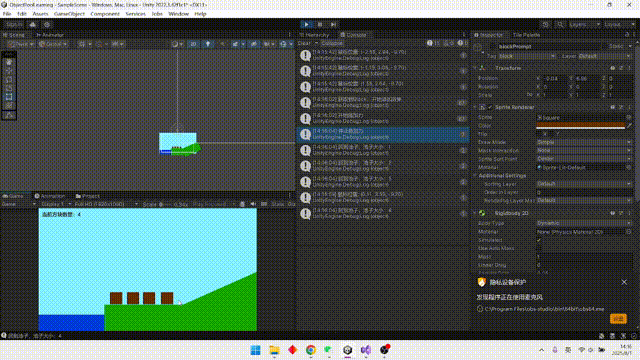The width and height of the screenshot is (640, 360).
Task: Open the File menu
Action: (x=7, y=14)
